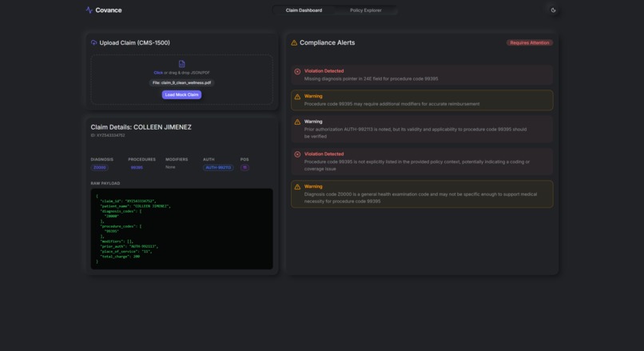The image size is (644, 351).
Task: Click the file document icon in drop zone
Action: point(181,64)
